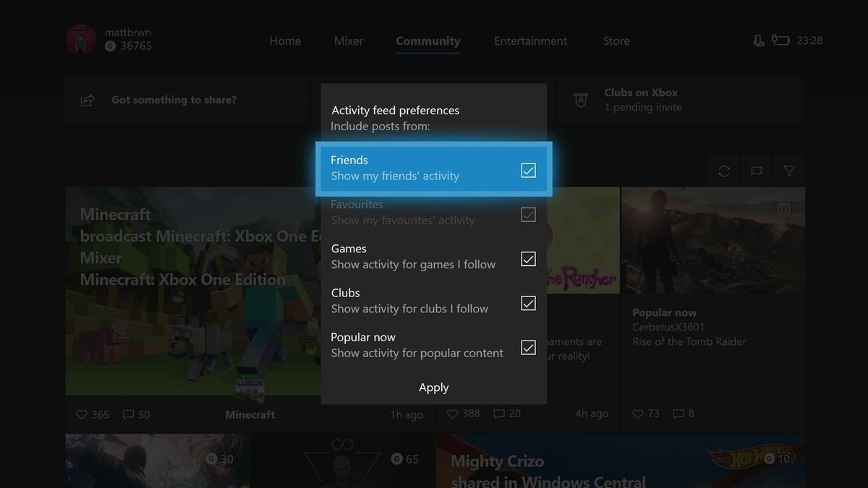Open the Entertainment section
The image size is (868, 488).
pyautogui.click(x=530, y=40)
